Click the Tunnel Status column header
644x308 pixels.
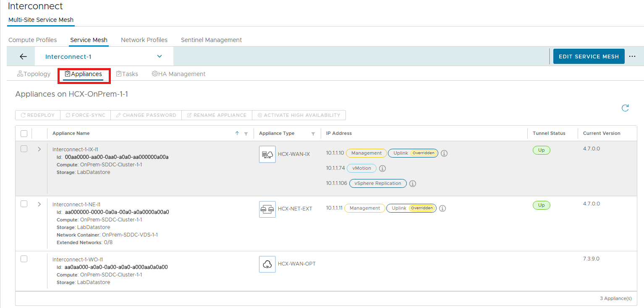pos(549,133)
